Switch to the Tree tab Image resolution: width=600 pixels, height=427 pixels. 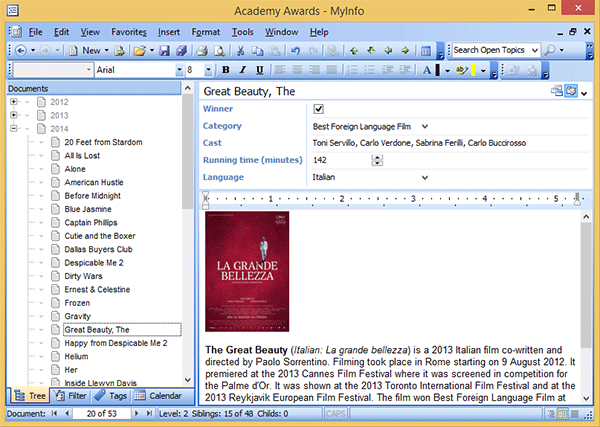coord(30,396)
